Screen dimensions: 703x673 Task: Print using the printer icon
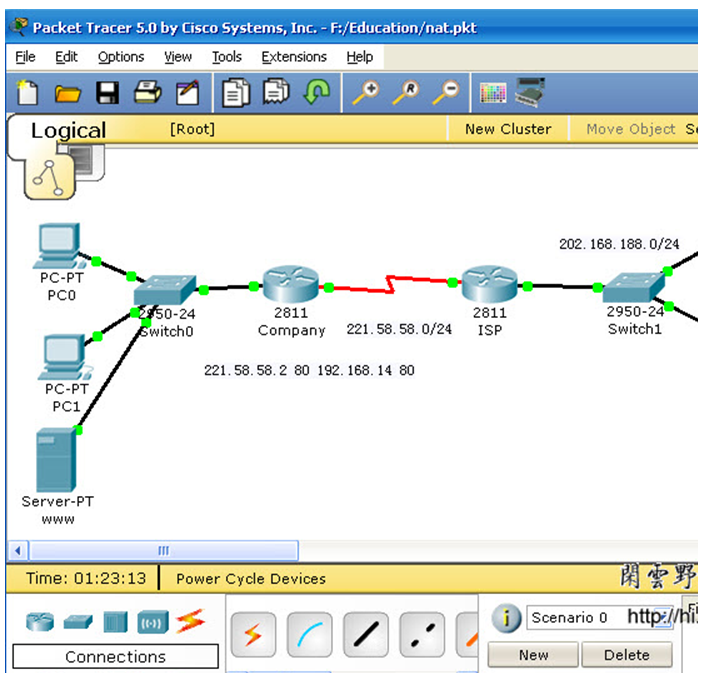[148, 92]
